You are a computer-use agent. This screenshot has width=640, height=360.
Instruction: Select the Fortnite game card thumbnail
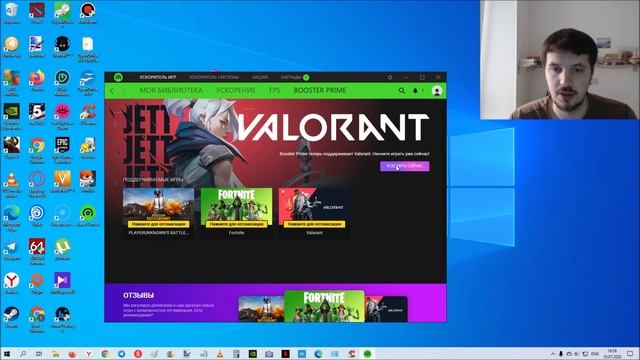(236, 204)
